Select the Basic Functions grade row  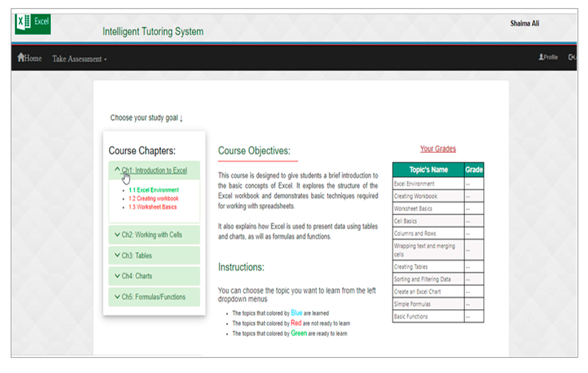point(428,317)
